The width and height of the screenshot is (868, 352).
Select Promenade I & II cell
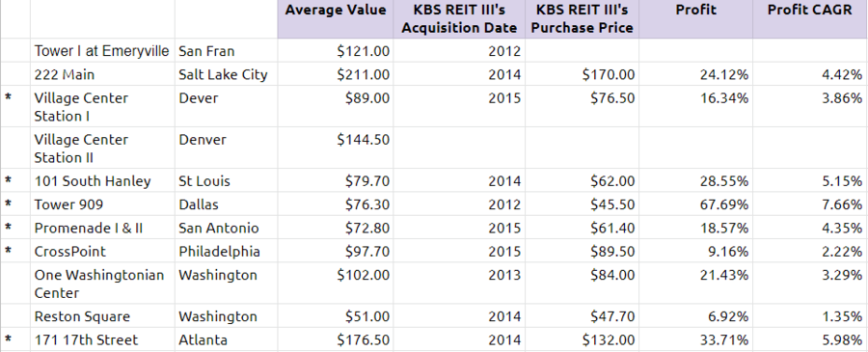coord(102,228)
